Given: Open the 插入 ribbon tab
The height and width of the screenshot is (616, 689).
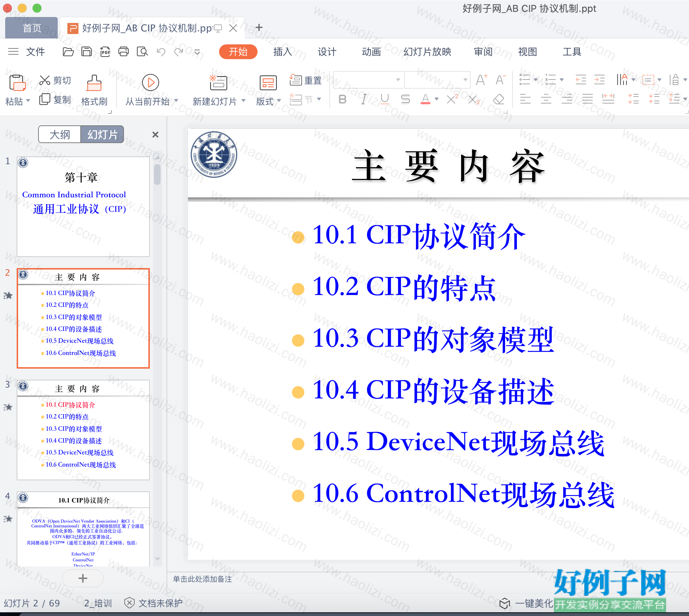Looking at the screenshot, I should (283, 52).
